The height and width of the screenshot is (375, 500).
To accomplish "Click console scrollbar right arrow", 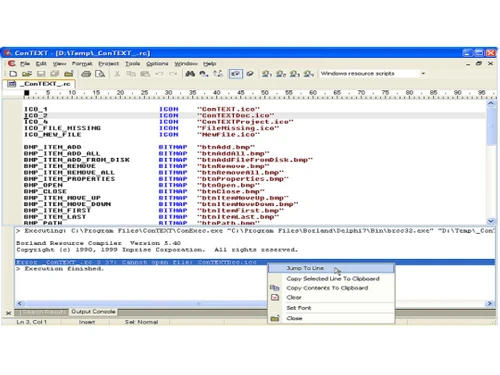I will pyautogui.click(x=490, y=303).
